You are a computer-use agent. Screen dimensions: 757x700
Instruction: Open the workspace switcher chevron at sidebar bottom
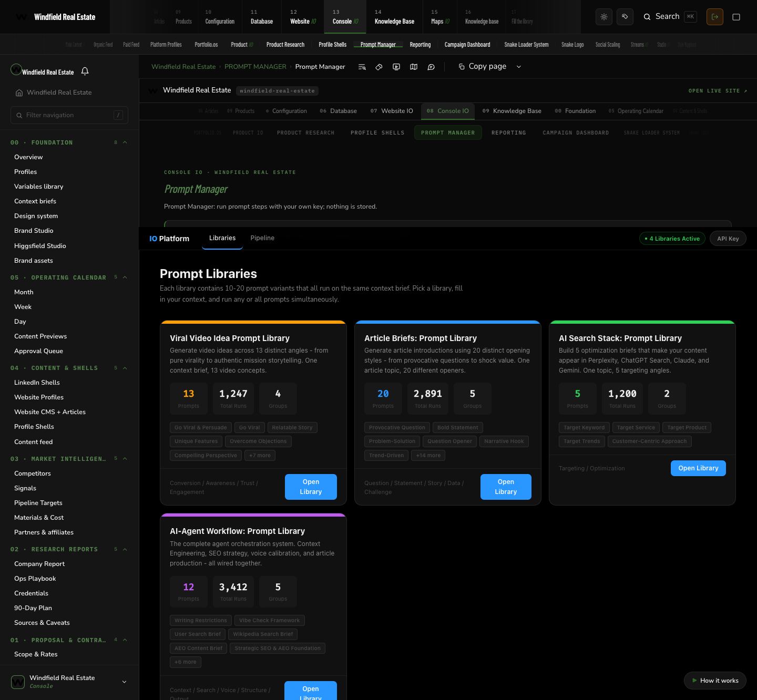coord(124,682)
